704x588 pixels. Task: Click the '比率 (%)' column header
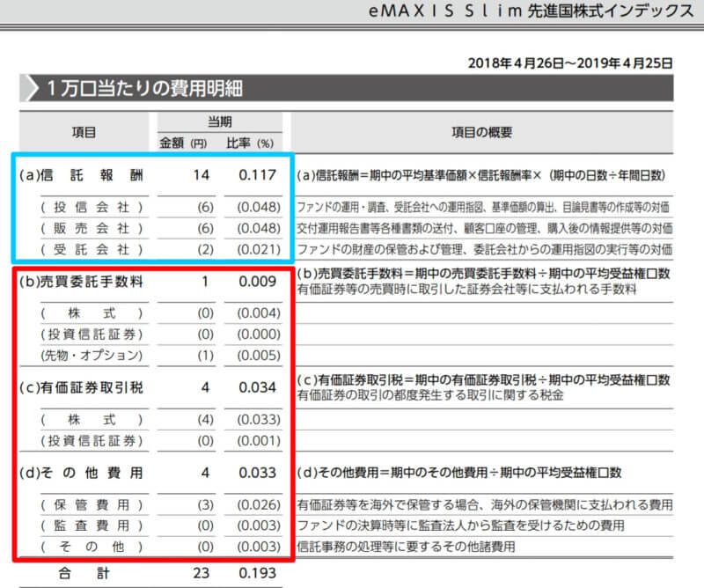click(x=250, y=143)
